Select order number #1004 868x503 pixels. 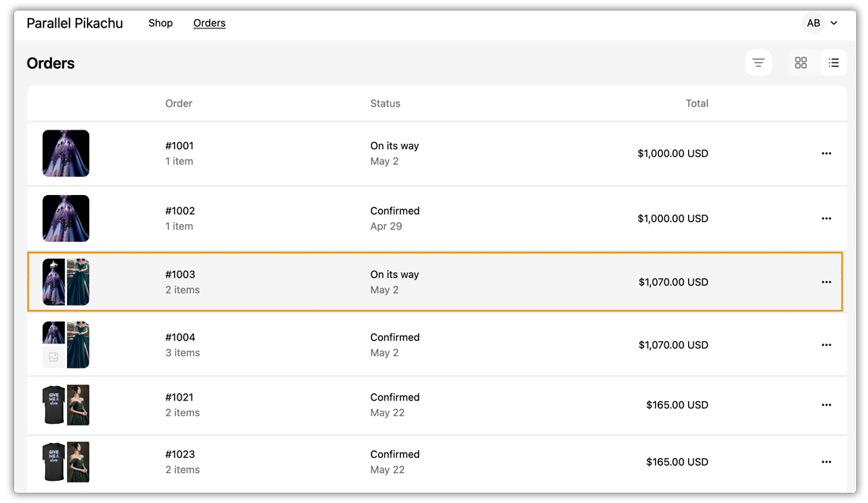[180, 337]
